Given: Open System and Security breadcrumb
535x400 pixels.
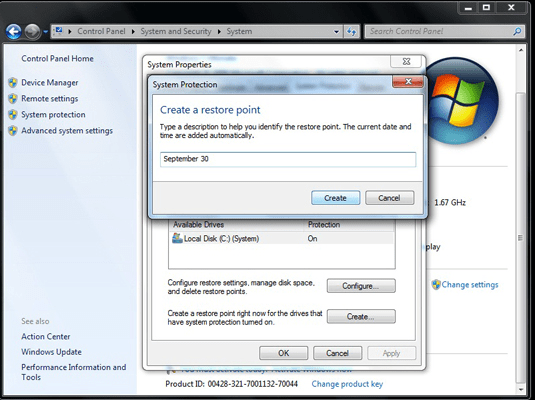Looking at the screenshot, I should [x=176, y=31].
